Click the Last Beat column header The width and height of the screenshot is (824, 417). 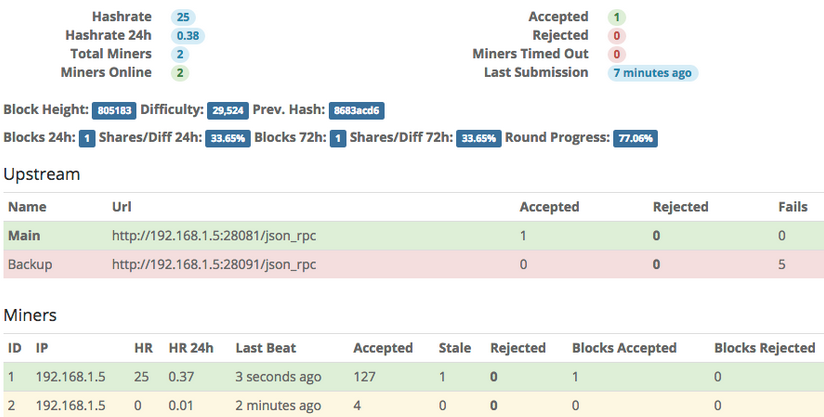coord(268,348)
